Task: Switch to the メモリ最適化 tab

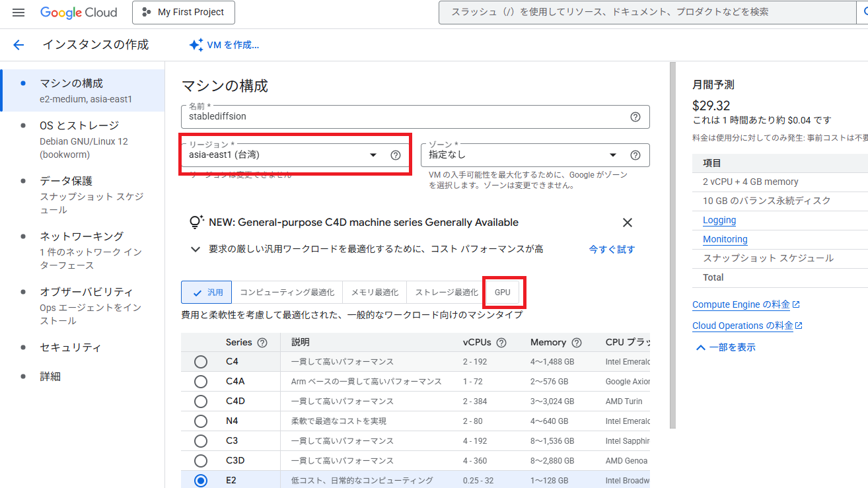Action: [375, 293]
